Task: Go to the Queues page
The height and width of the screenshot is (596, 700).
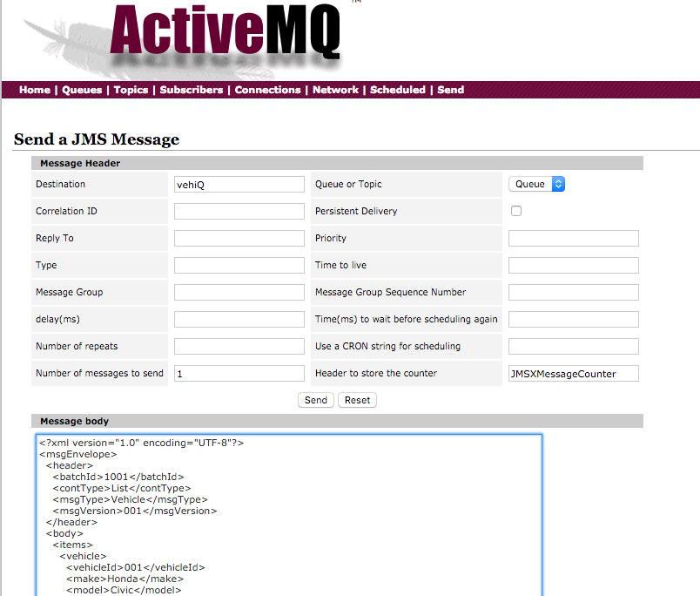Action: (82, 90)
